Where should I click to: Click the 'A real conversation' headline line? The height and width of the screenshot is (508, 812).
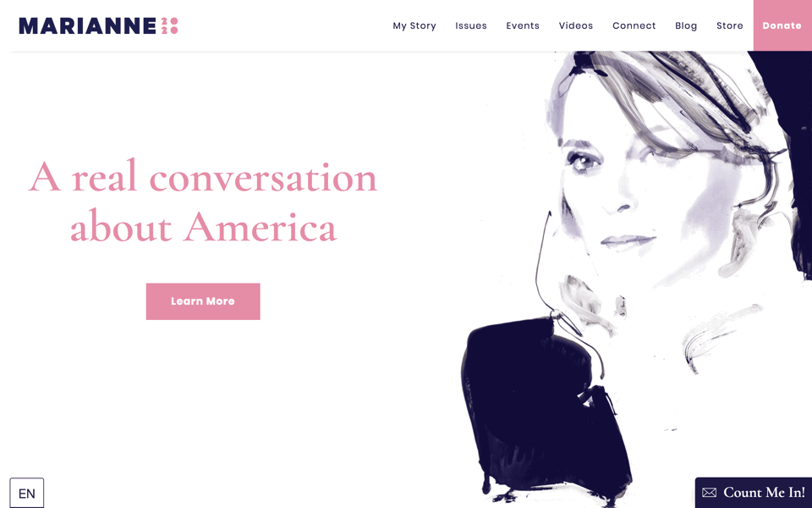pos(203,177)
